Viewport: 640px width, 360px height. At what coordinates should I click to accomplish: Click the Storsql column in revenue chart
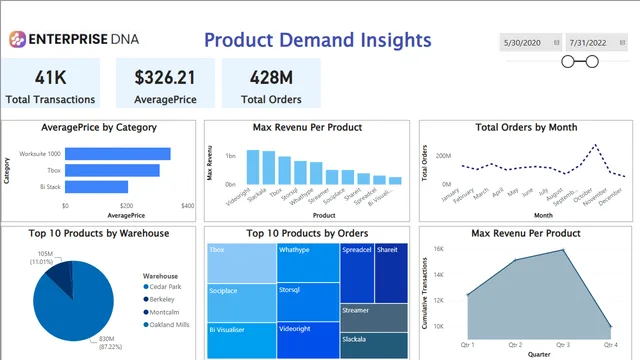300,173
